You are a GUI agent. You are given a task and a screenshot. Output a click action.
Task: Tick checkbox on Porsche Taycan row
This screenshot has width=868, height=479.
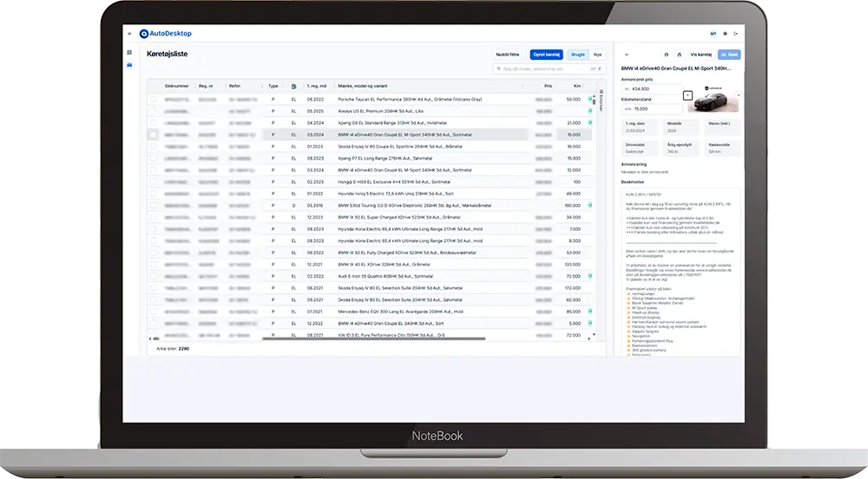point(154,100)
